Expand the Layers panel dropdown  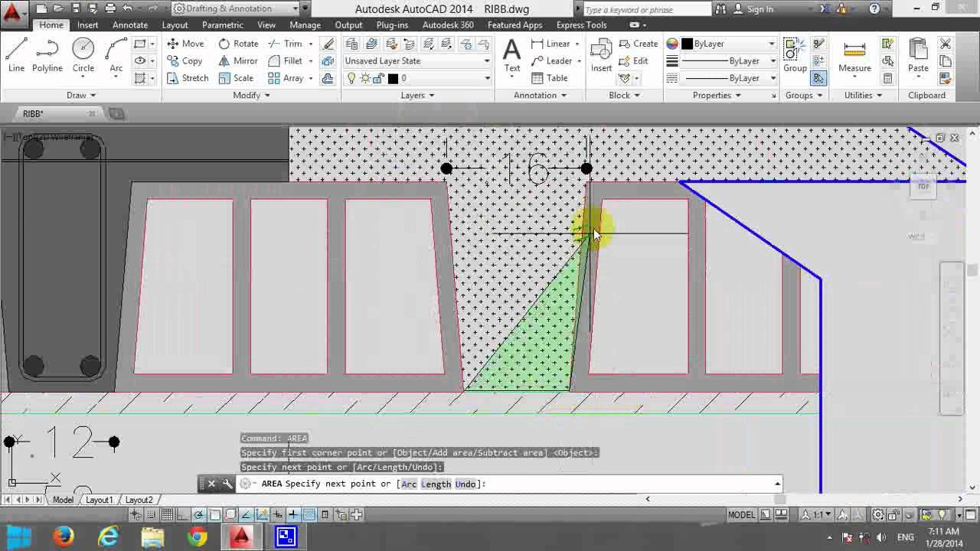(417, 95)
